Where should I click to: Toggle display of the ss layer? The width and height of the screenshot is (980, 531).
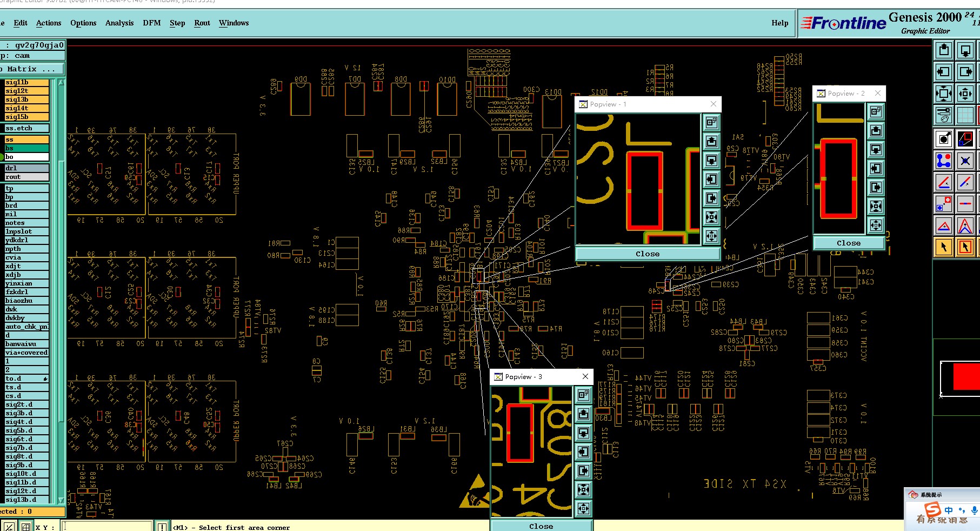27,140
